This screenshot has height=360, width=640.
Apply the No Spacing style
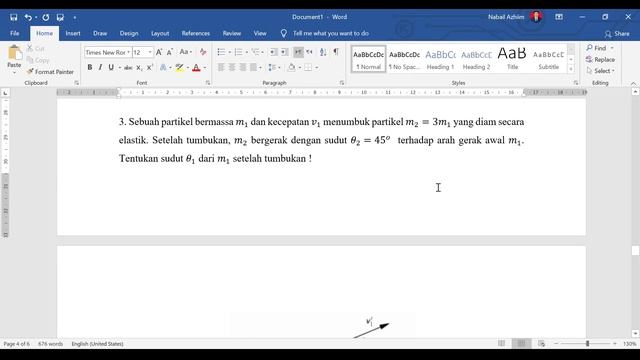point(404,59)
